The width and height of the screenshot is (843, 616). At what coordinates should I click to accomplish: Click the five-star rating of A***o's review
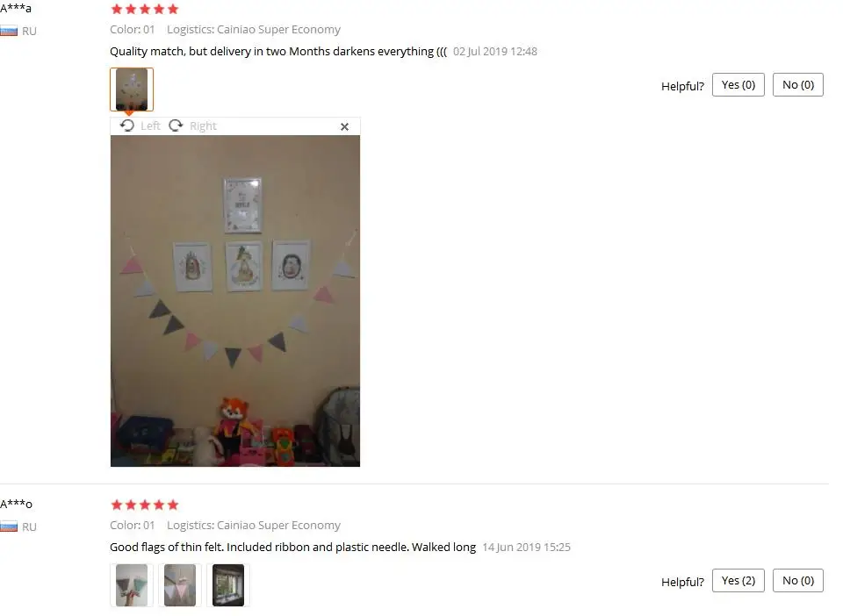(145, 505)
